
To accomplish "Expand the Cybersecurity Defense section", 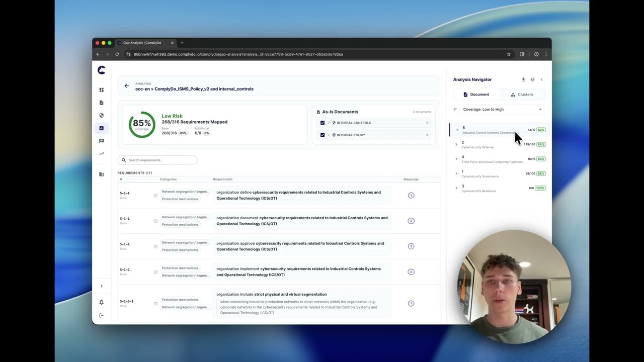I will point(456,145).
